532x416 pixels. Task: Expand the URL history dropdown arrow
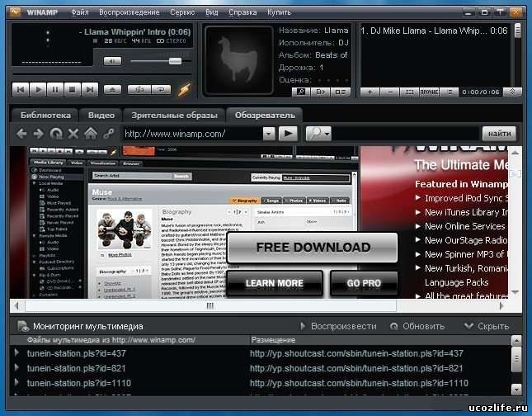pos(269,134)
